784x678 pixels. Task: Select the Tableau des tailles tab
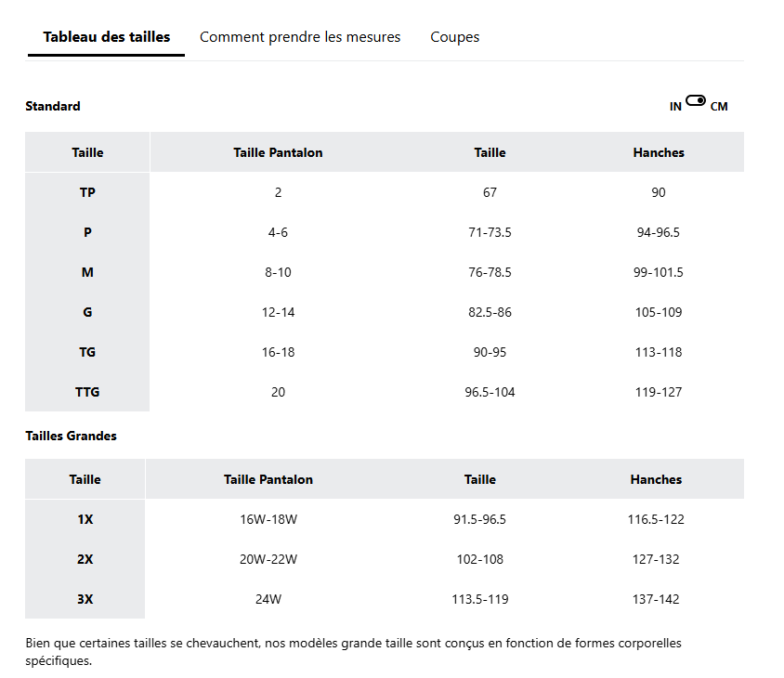(107, 37)
